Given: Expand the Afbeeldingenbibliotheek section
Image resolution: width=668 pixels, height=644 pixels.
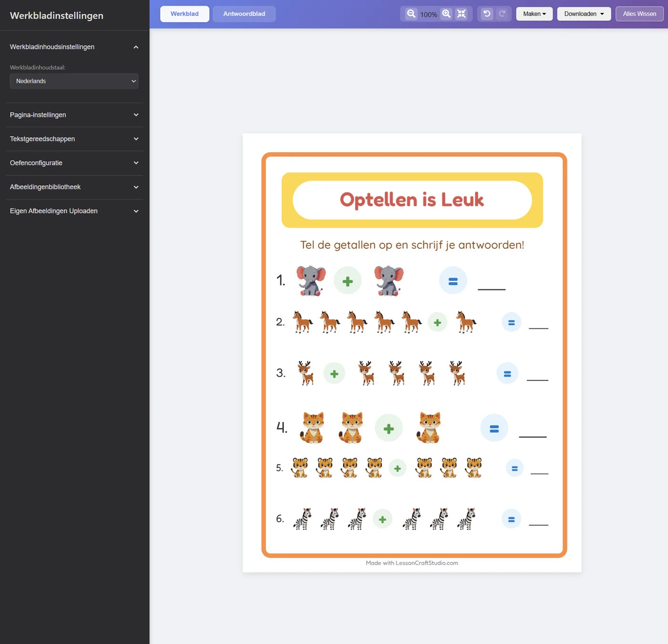Looking at the screenshot, I should tap(74, 187).
